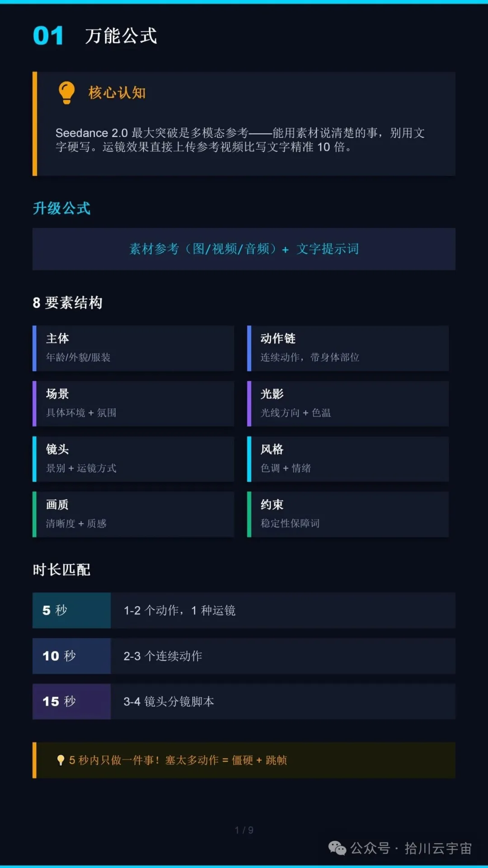Open the 光影 element card
Screen dimensions: 488x868
tap(348, 404)
